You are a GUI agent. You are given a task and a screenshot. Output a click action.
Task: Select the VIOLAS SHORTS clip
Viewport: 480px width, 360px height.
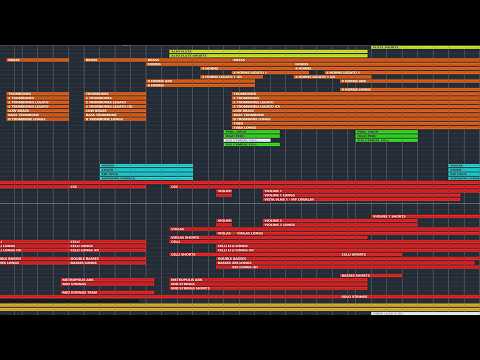(269, 238)
